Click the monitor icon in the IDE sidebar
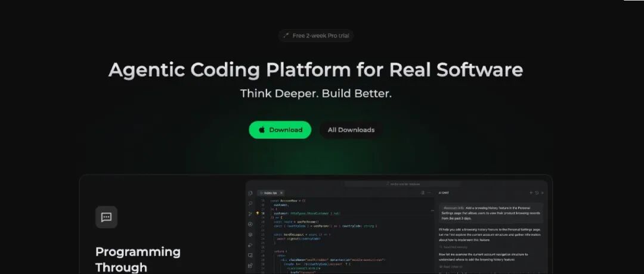 tap(250, 255)
